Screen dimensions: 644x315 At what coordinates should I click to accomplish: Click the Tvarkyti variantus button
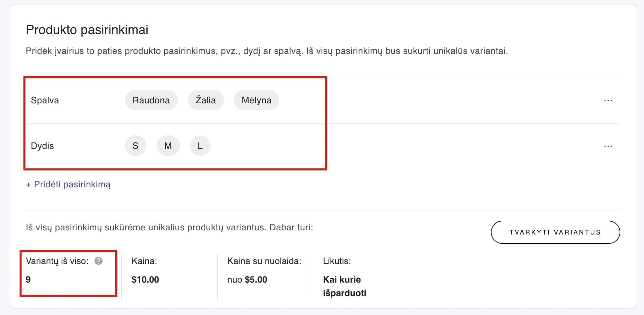coord(555,232)
